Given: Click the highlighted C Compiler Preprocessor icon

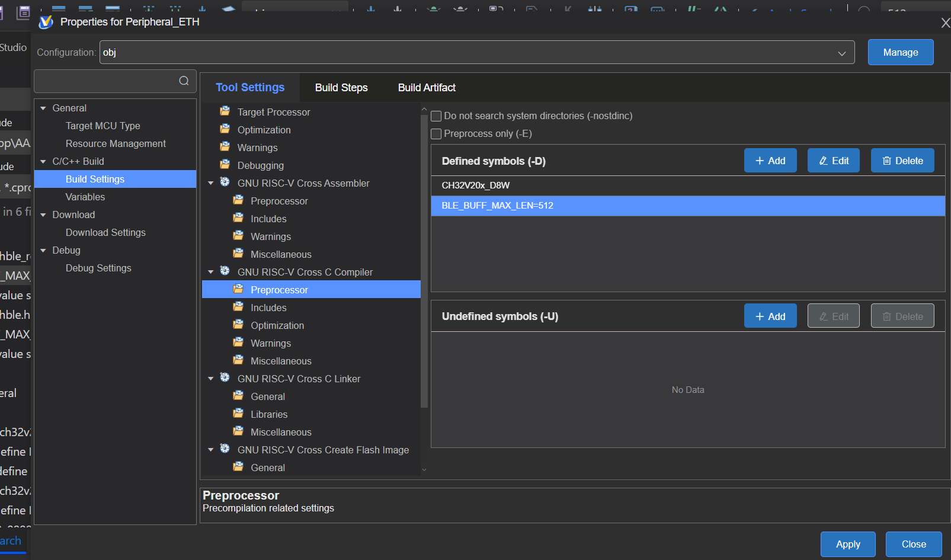Looking at the screenshot, I should 238,289.
